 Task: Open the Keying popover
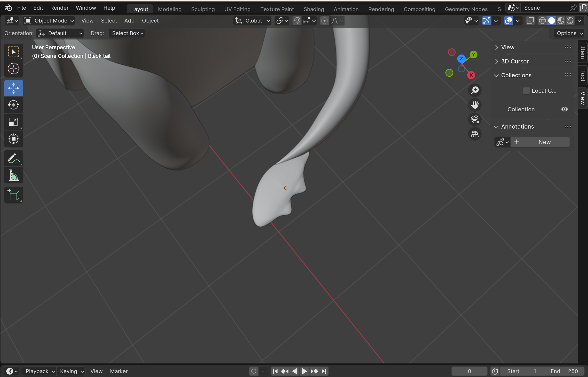click(x=71, y=371)
